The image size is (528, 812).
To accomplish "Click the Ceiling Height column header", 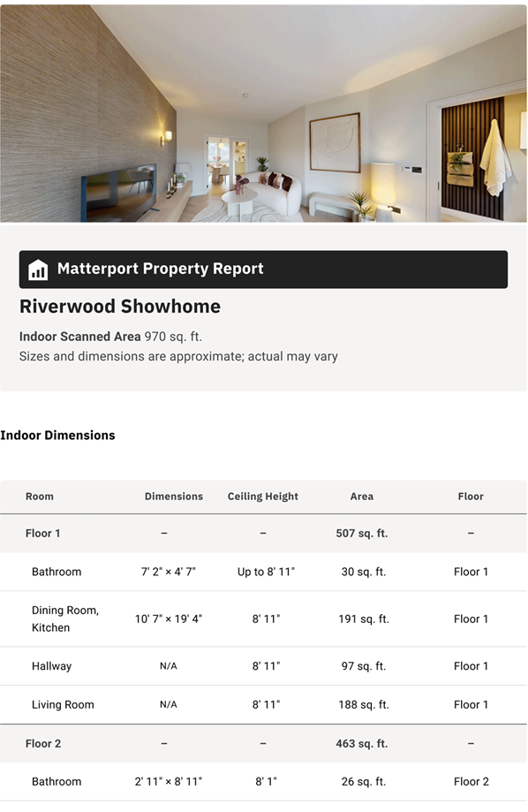I will 263,497.
